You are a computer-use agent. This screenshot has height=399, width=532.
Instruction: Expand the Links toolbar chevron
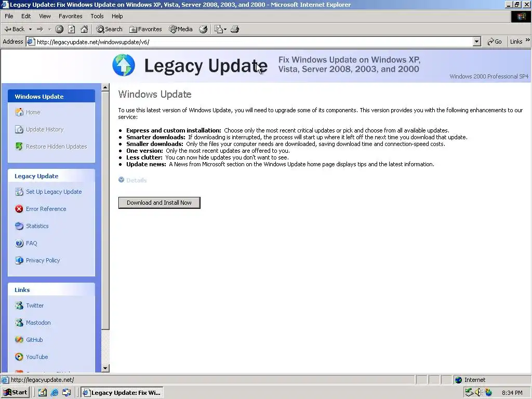coord(528,41)
